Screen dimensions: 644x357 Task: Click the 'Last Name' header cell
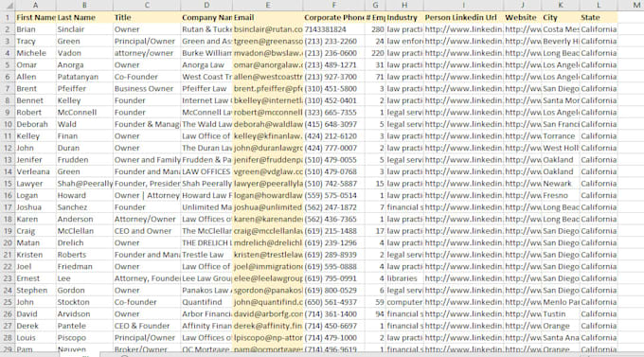pyautogui.click(x=84, y=18)
